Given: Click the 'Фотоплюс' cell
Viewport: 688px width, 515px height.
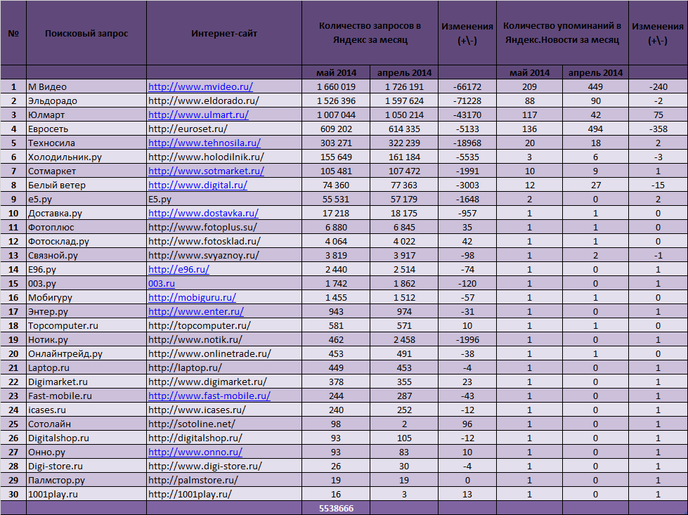Looking at the screenshot, I should [x=86, y=227].
